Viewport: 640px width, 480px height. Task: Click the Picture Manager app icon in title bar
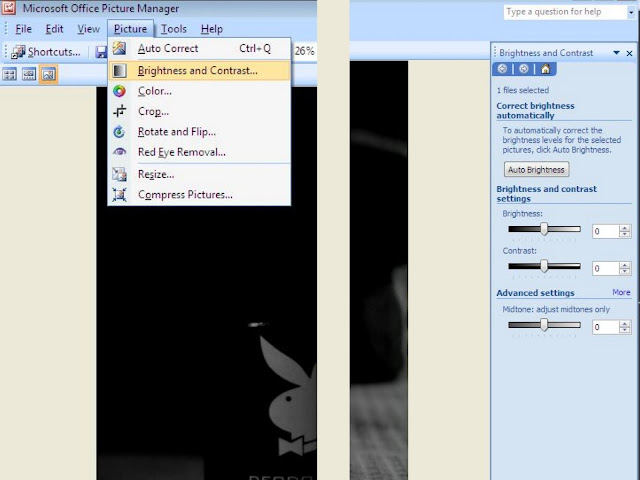pos(8,7)
